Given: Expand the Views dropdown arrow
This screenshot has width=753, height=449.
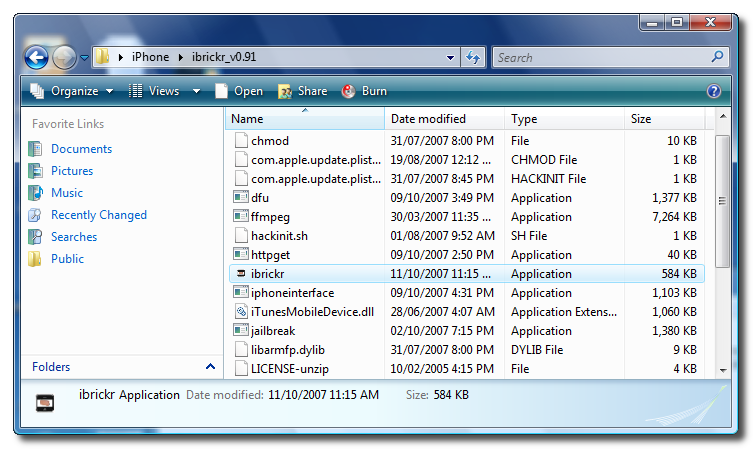Looking at the screenshot, I should pyautogui.click(x=196, y=91).
